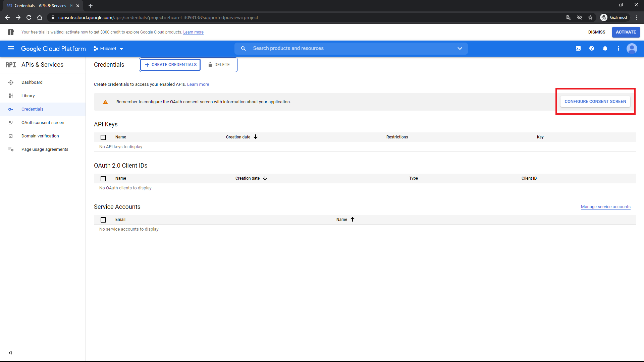Open Learn more link about credentials
The height and width of the screenshot is (362, 644).
pos(198,84)
